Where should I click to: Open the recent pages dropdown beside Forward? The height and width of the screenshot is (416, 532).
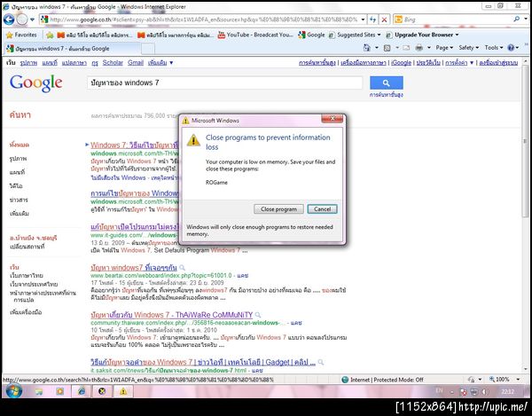tap(32, 20)
